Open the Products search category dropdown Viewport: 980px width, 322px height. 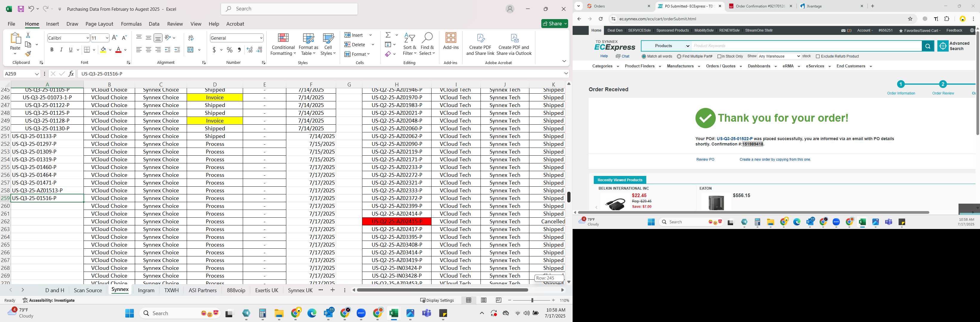tap(667, 46)
